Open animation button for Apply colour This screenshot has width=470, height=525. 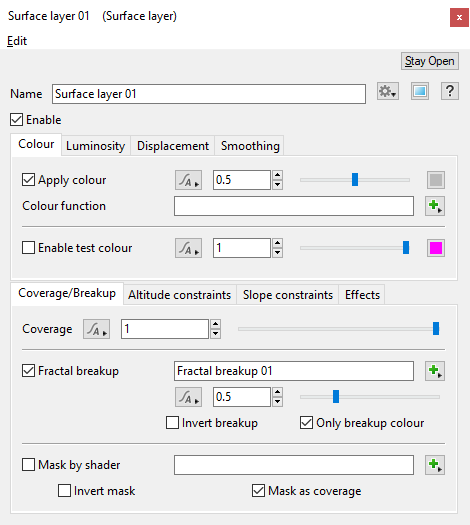click(188, 180)
